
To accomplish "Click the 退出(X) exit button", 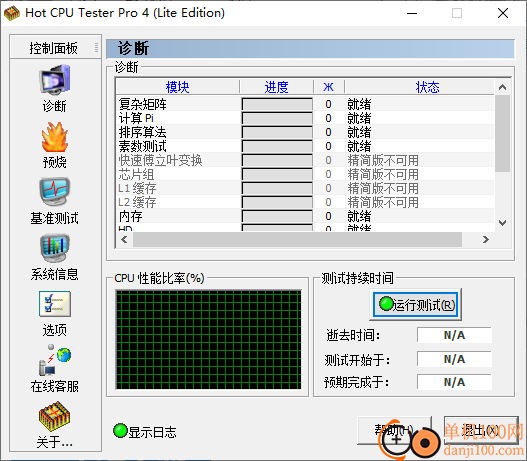I will (481, 430).
